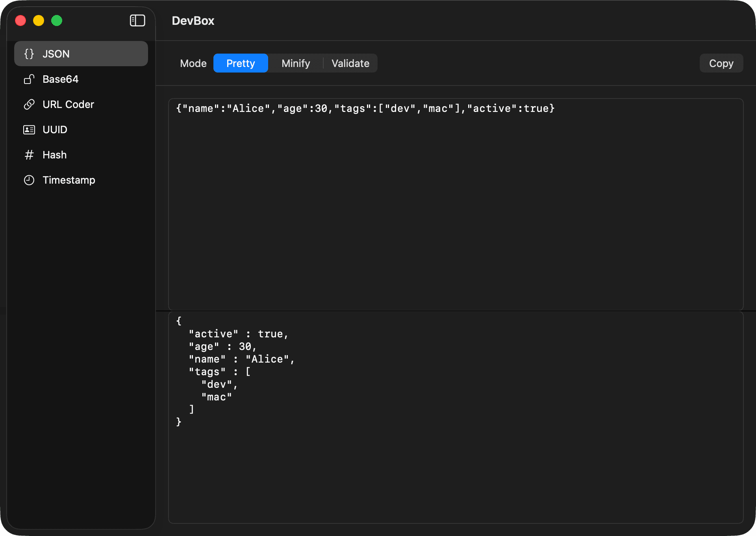Image resolution: width=756 pixels, height=536 pixels.
Task: Minimize the window with yellow button
Action: click(x=39, y=20)
